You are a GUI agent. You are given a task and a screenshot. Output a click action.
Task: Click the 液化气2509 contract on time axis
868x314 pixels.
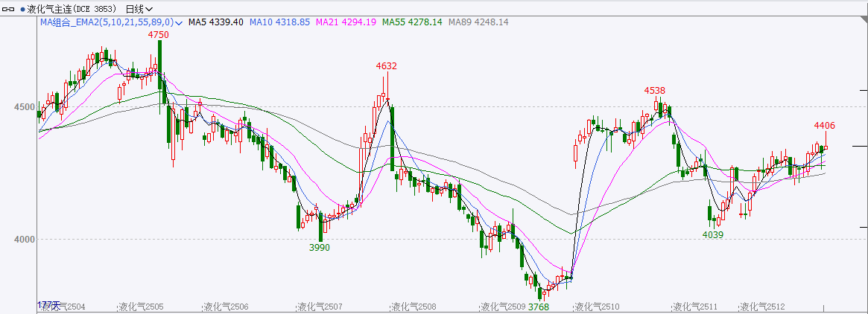[x=503, y=307]
